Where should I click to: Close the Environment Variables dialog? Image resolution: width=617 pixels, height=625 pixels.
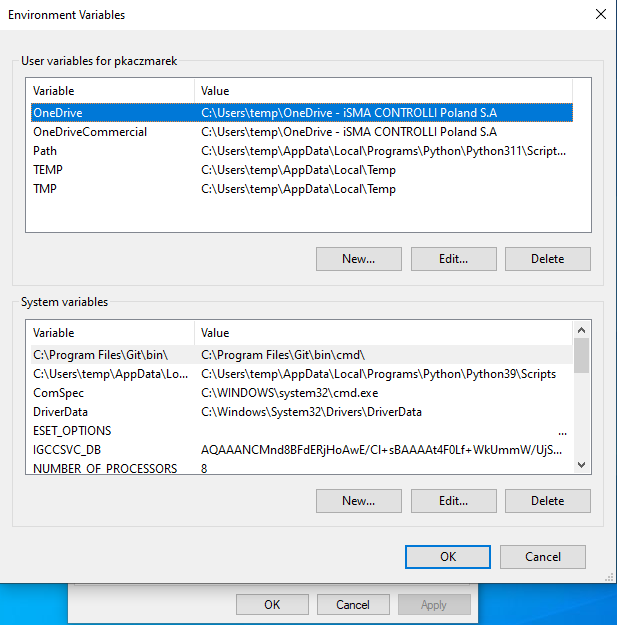click(600, 15)
